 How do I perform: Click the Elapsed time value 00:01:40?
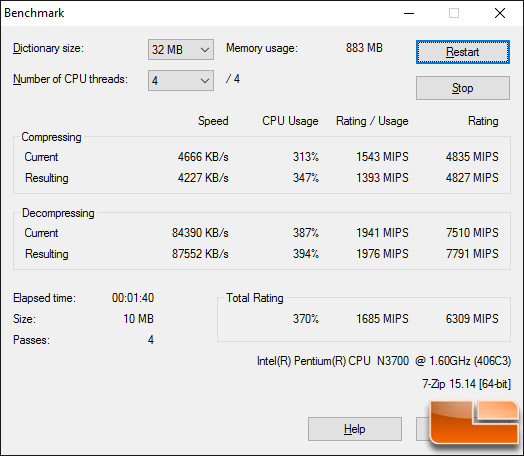[x=133, y=298]
